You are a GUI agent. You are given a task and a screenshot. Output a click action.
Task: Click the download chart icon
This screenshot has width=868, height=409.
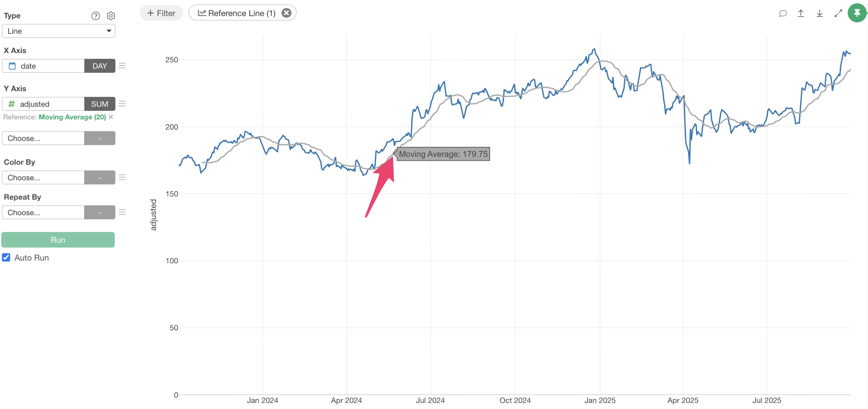819,14
